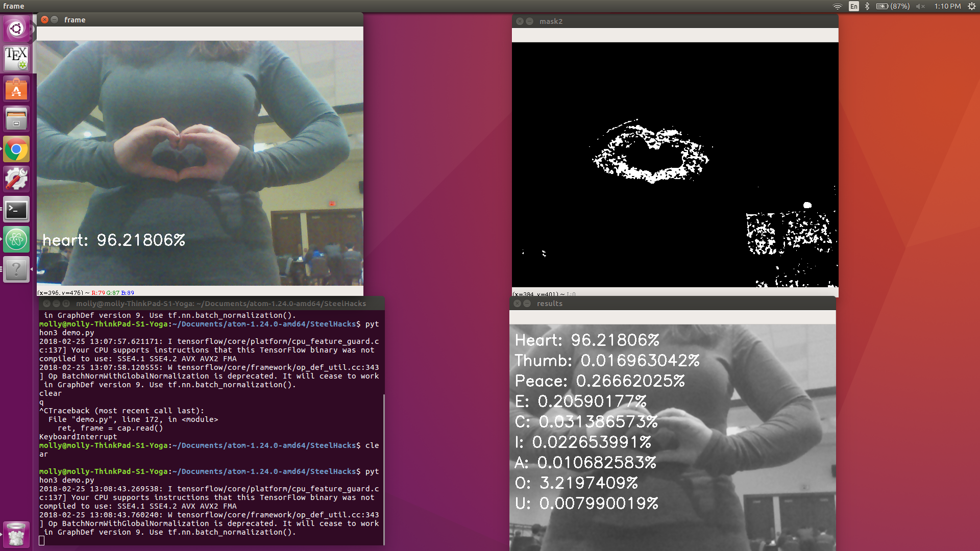The height and width of the screenshot is (551, 980).
Task: Open the 1:10 PM clock menu
Action: click(947, 6)
